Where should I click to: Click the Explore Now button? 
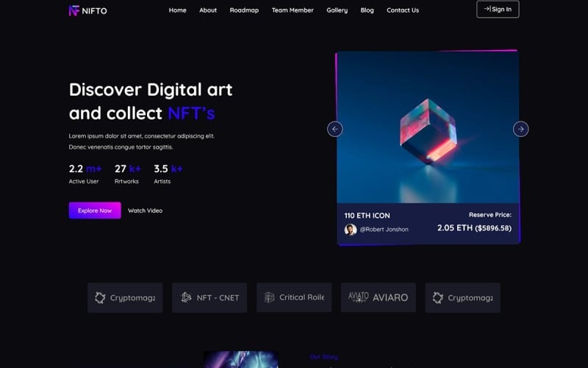[x=95, y=210]
